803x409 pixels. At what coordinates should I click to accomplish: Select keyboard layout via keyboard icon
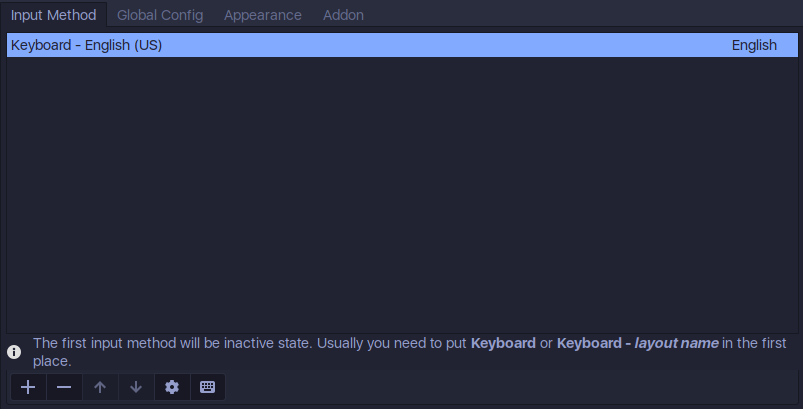[207, 387]
